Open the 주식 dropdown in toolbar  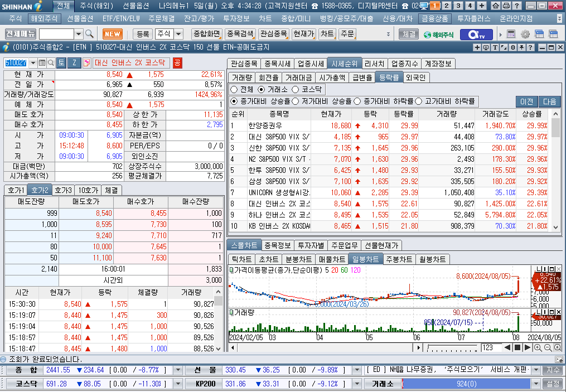point(179,34)
